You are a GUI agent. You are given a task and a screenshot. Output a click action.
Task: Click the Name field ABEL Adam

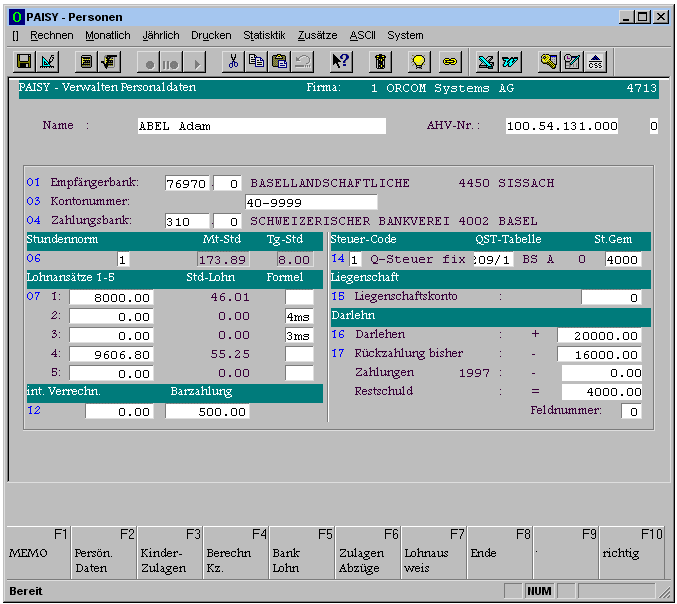[262, 126]
